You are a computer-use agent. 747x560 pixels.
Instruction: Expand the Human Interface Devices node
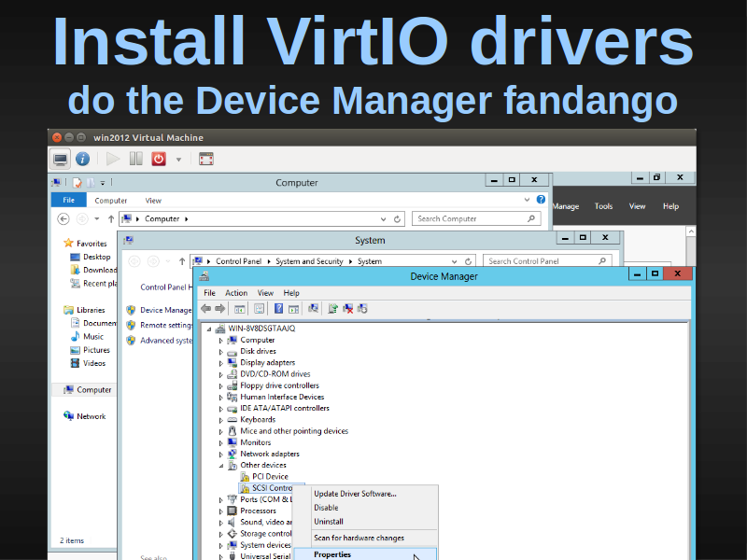220,398
